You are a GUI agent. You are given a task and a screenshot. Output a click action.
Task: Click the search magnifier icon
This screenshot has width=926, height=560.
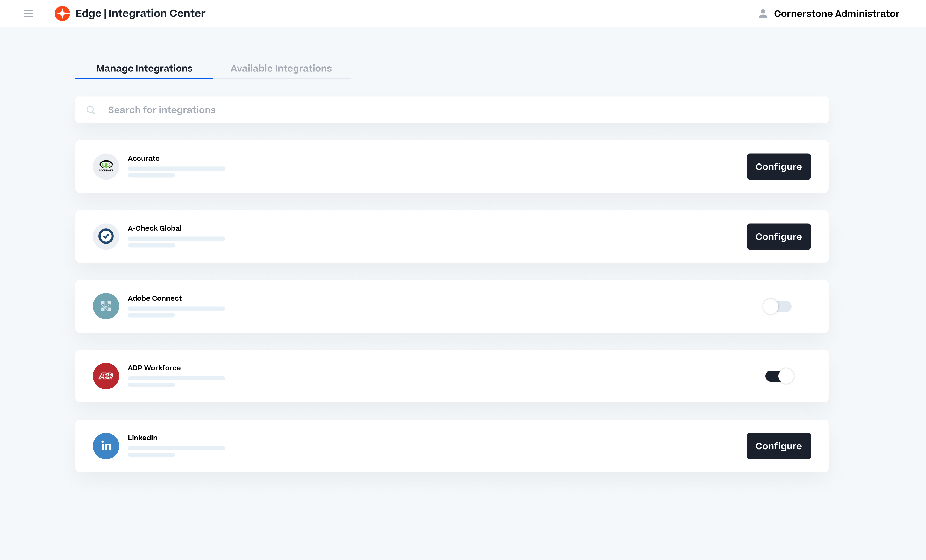tap(90, 110)
